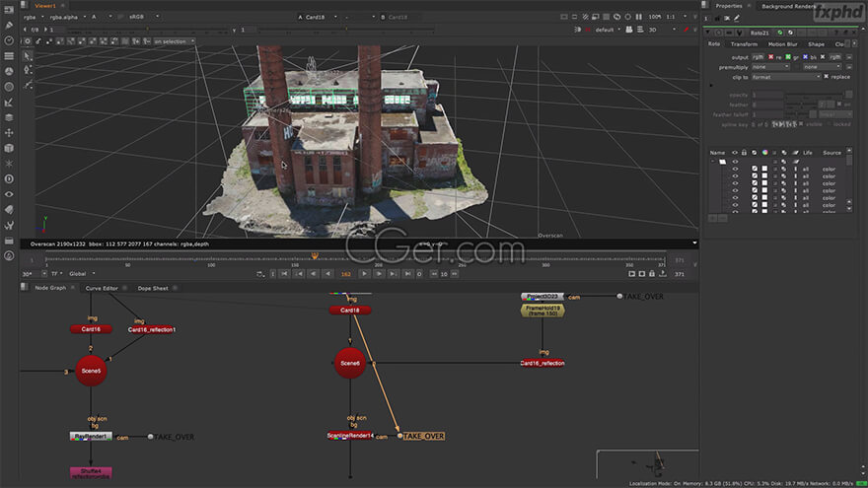Click the pencil icon in Properties toolbar
This screenshot has height=488, width=868.
[x=737, y=19]
